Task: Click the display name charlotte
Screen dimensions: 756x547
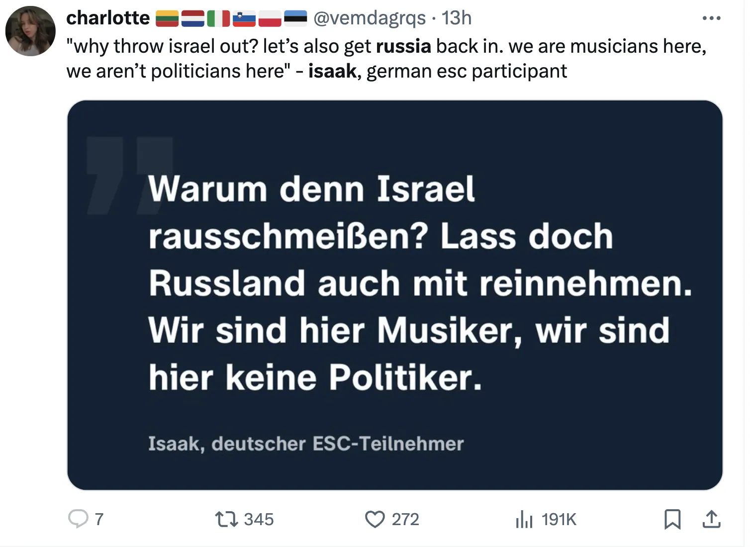Action: pos(108,18)
